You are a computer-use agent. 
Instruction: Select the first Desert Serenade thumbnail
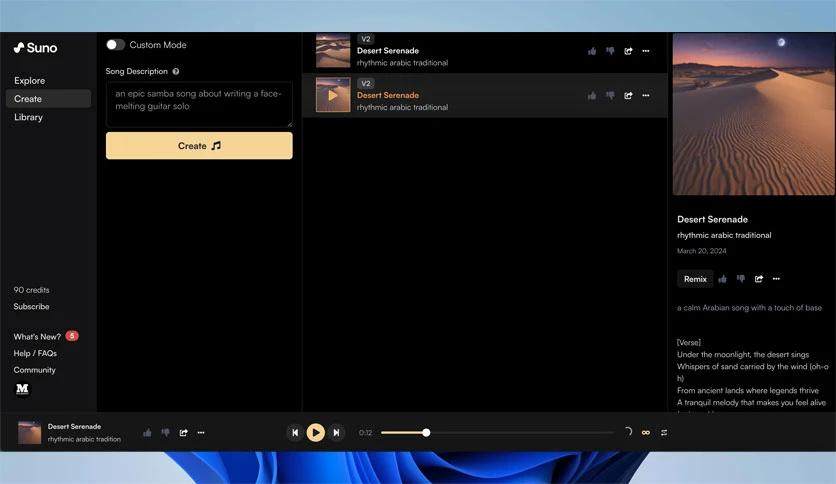pyautogui.click(x=333, y=51)
